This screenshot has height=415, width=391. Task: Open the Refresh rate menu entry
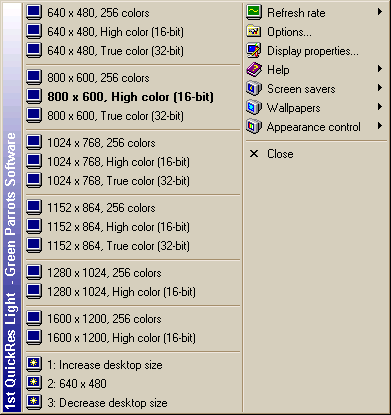(x=316, y=13)
